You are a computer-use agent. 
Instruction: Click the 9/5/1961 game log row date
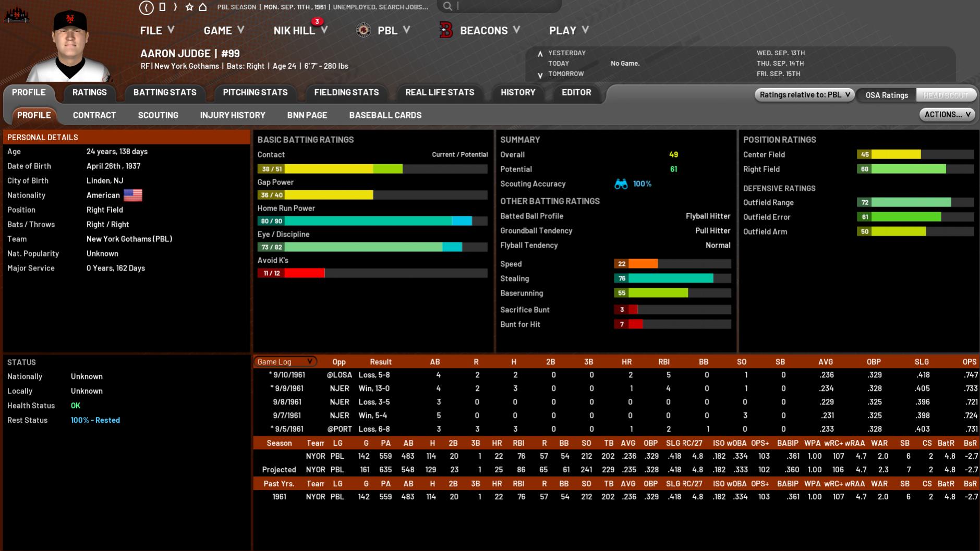click(288, 429)
